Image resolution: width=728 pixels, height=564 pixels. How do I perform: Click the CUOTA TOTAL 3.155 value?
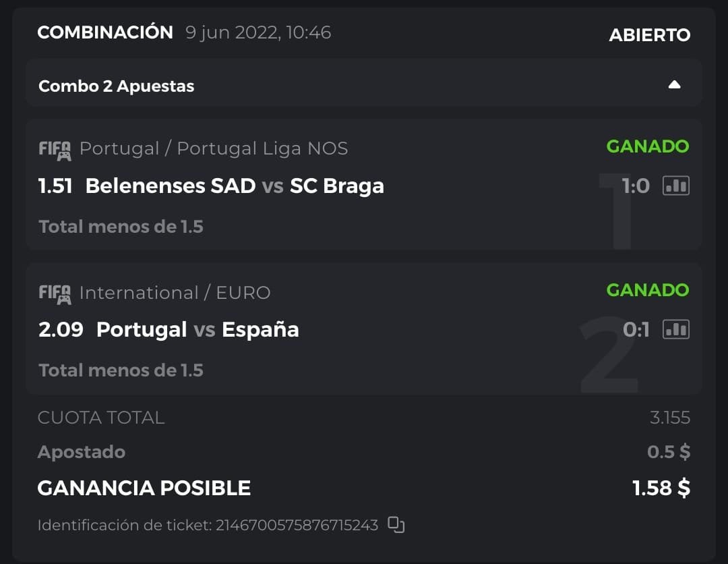click(669, 418)
